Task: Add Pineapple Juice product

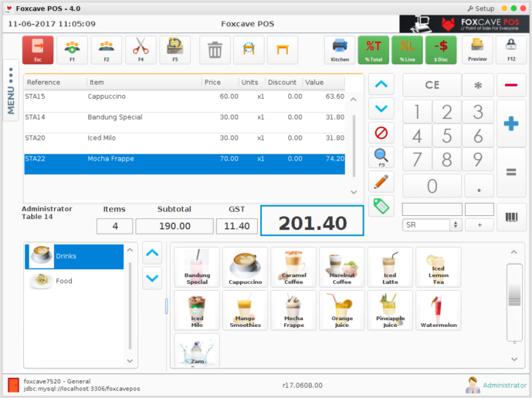Action: pos(390,310)
